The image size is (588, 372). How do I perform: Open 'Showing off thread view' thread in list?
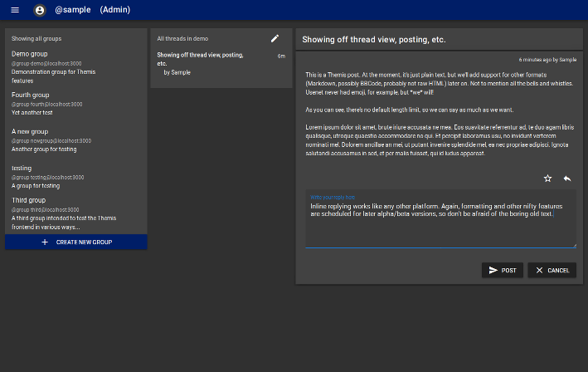click(200, 59)
